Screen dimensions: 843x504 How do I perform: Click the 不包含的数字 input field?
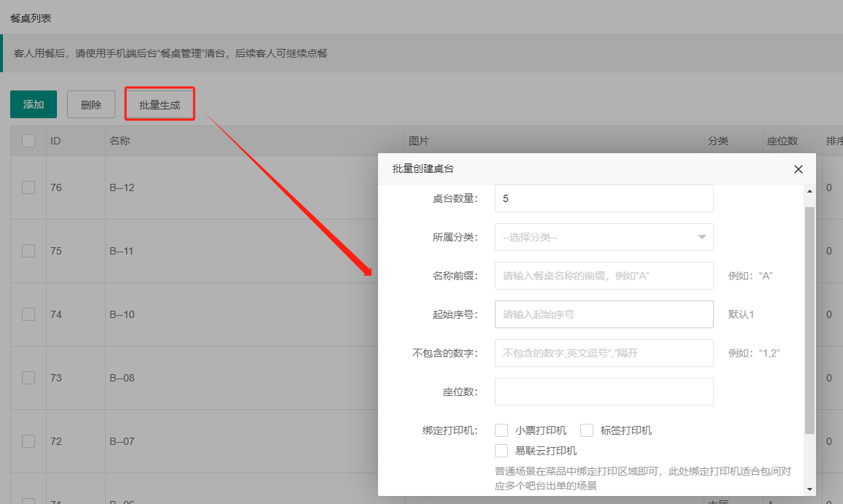tap(604, 353)
